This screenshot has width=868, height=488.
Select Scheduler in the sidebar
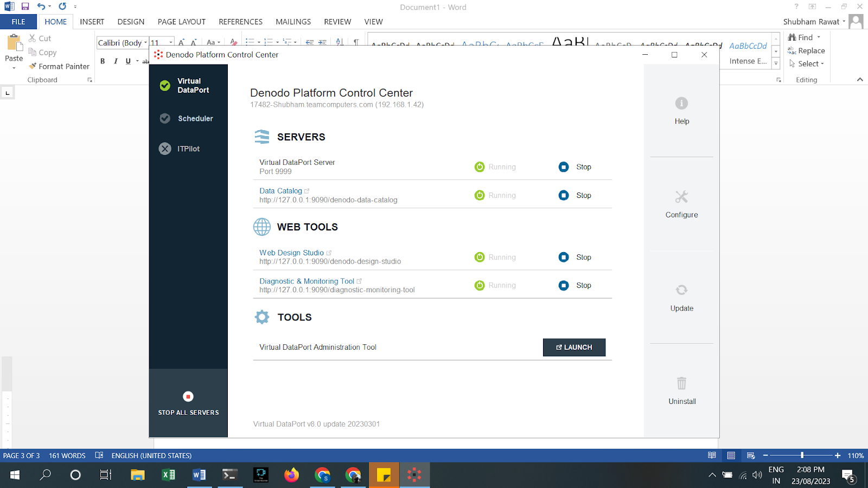coord(188,118)
